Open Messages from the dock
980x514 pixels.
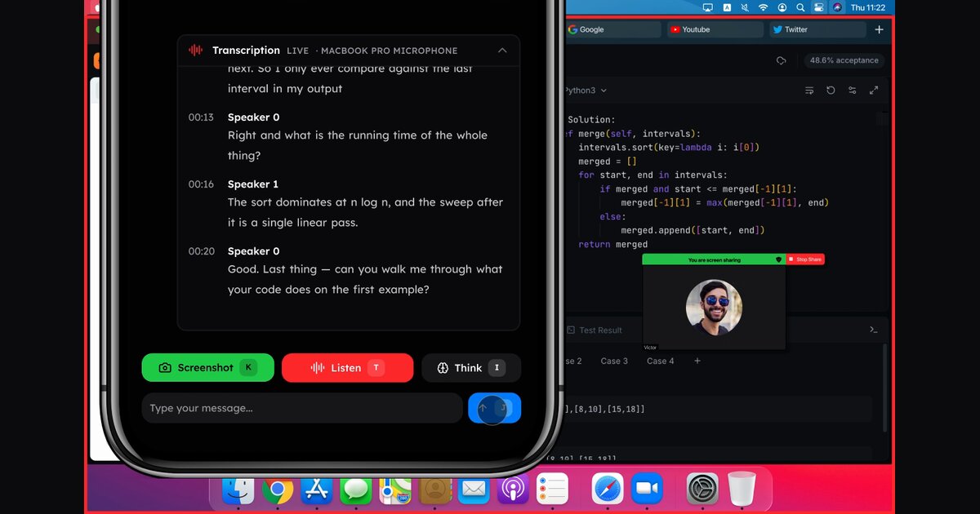click(356, 490)
